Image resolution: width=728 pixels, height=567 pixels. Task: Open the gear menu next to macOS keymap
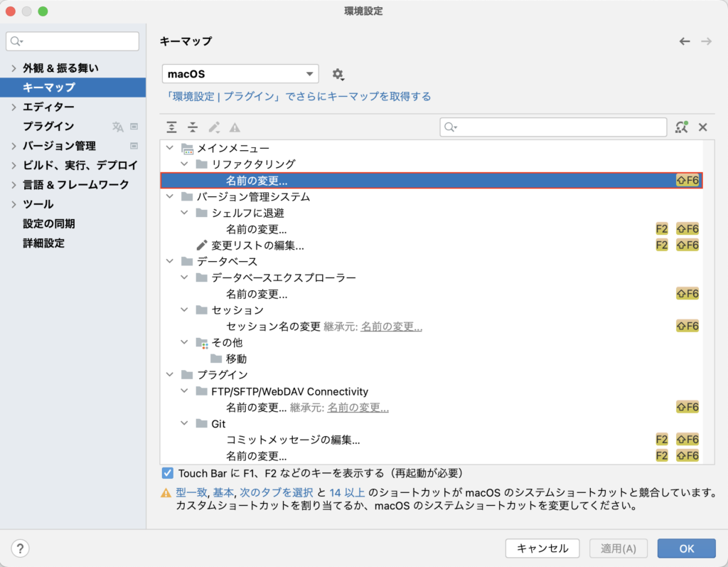[338, 74]
